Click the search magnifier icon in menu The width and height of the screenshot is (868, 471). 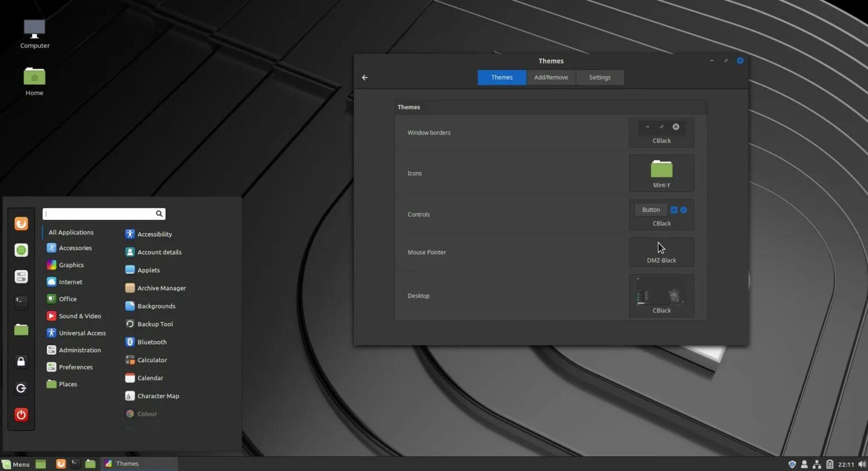click(x=159, y=213)
